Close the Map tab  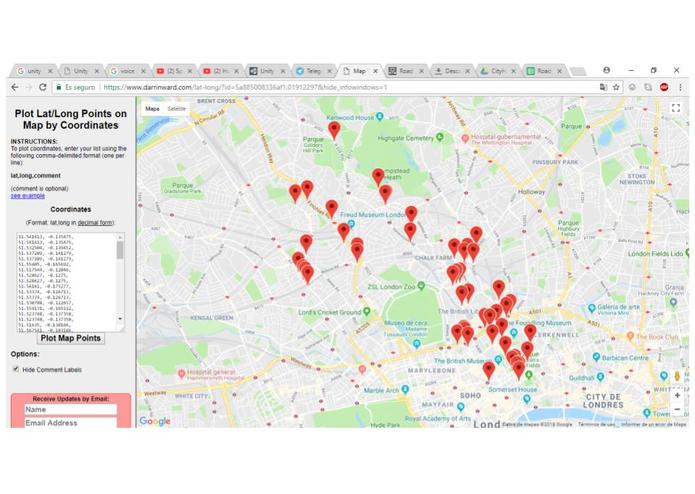pyautogui.click(x=375, y=71)
